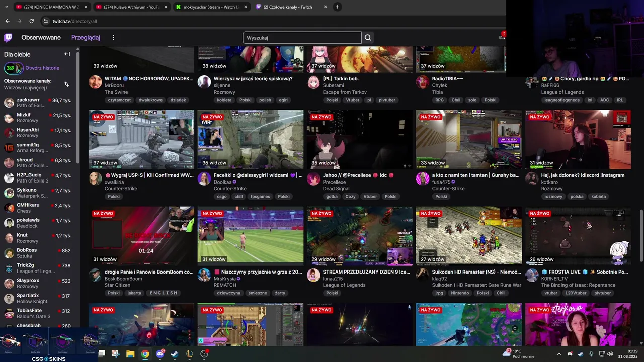
Task: Open Suikoden HD Remaster stream title link
Action: [x=476, y=272]
